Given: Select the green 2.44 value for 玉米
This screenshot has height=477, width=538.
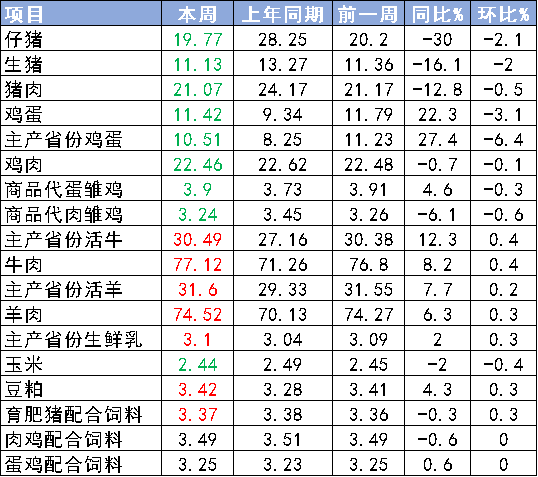Looking at the screenshot, I should point(198,365).
